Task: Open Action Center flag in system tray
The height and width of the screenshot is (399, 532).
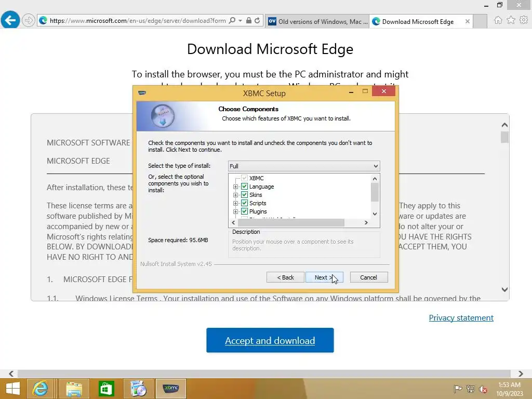Action: pyautogui.click(x=458, y=389)
